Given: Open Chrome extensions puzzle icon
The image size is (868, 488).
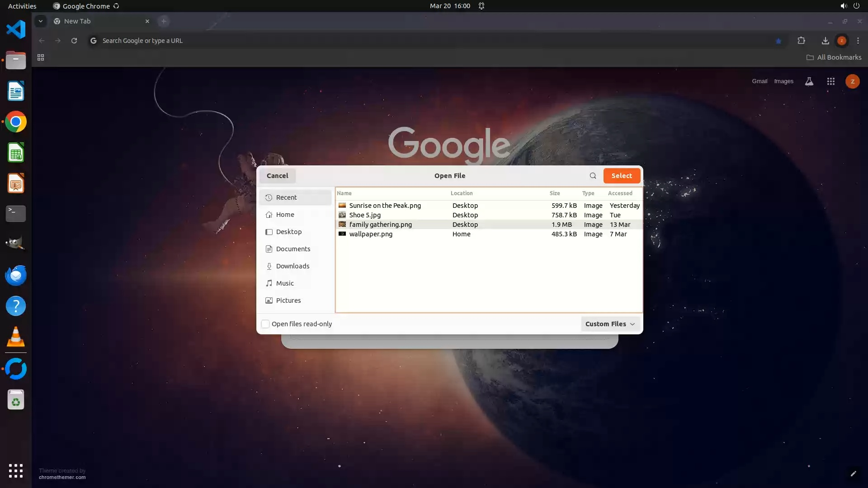Looking at the screenshot, I should point(801,41).
